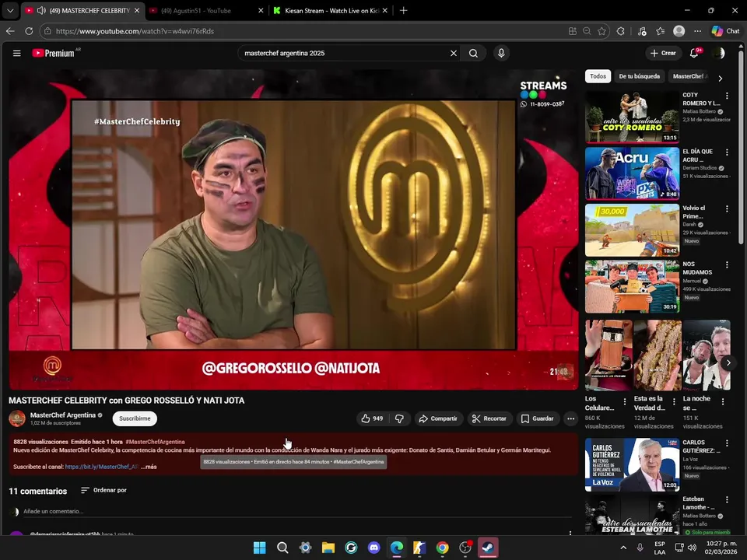The height and width of the screenshot is (560, 747).
Task: Select the MasterChef filter chip
Action: point(690,76)
